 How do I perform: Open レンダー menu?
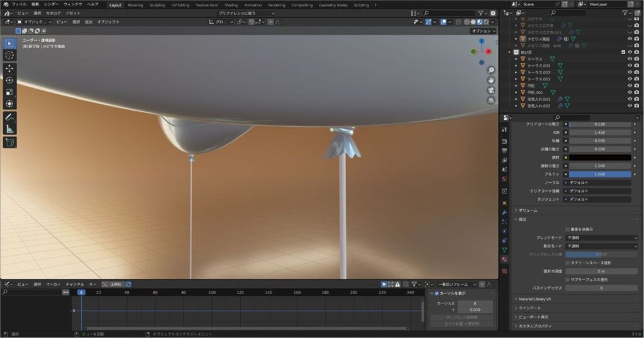[x=51, y=4]
